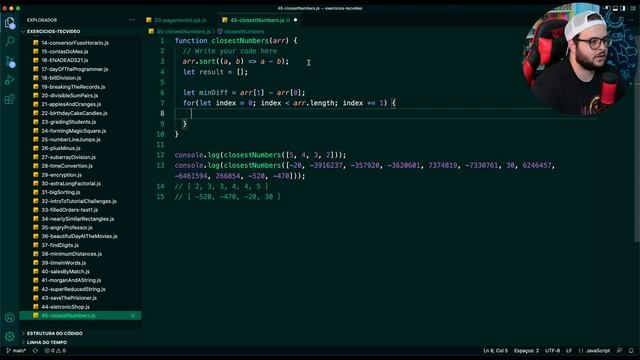Open the Search view icon
Screen dimensions: 640x360
coord(10,41)
